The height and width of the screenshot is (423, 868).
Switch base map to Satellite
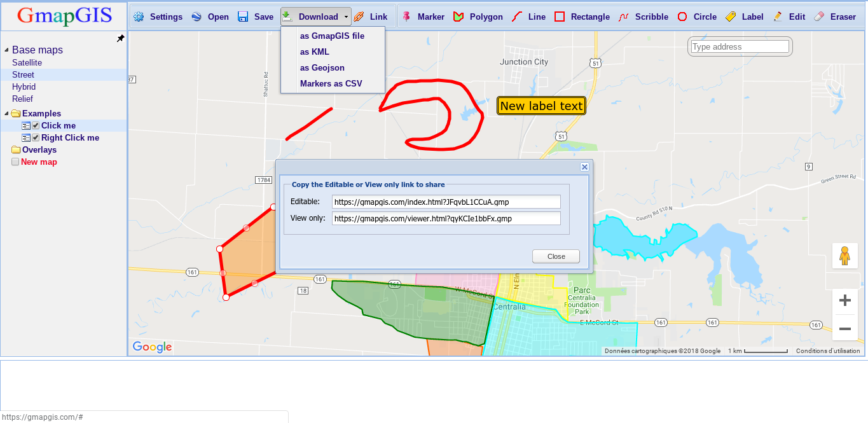pyautogui.click(x=27, y=63)
